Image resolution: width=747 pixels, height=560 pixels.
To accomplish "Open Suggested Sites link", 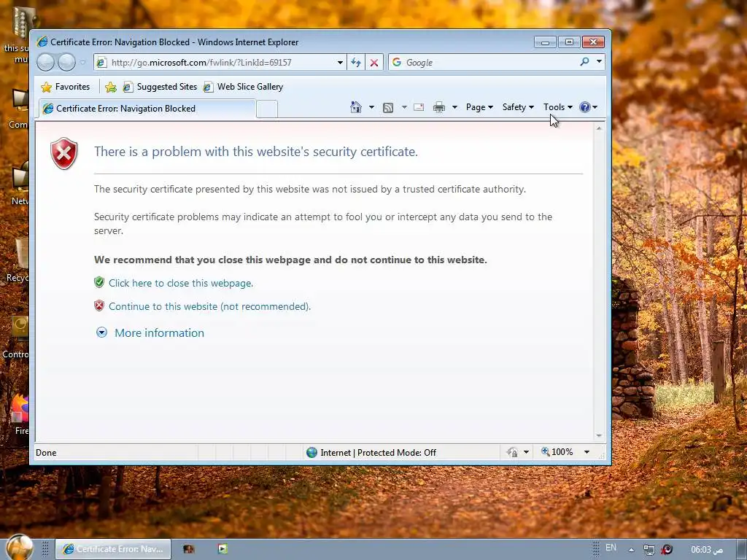I will click(160, 87).
